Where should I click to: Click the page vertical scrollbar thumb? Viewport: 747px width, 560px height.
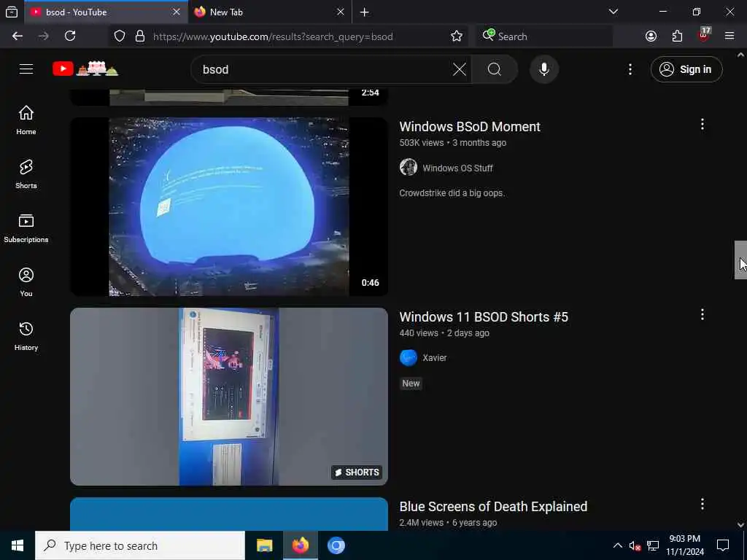(740, 260)
